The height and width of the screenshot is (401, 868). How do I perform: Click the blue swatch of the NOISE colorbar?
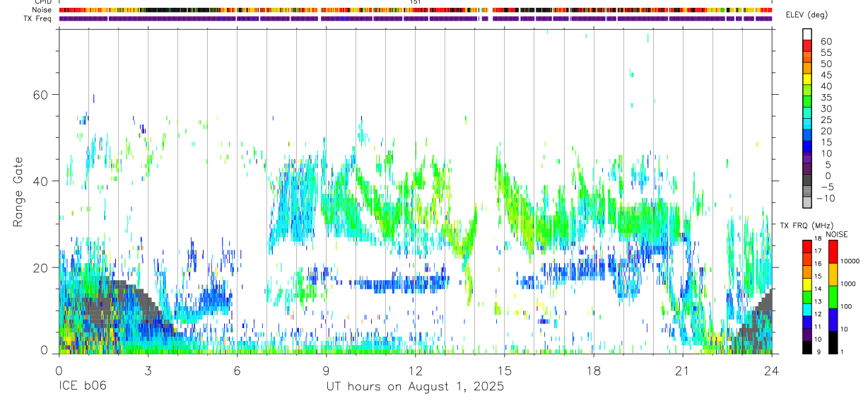point(833,320)
